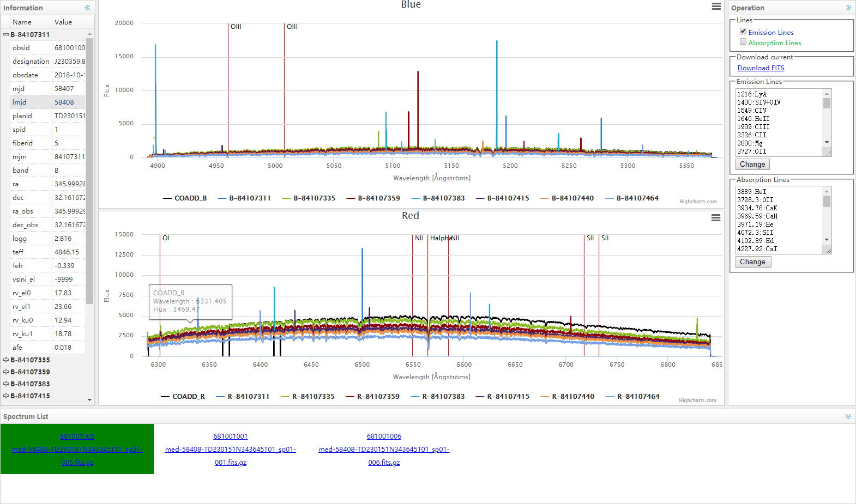This screenshot has height=504, width=856.
Task: Expand the B-84107383 tree node
Action: (6, 384)
